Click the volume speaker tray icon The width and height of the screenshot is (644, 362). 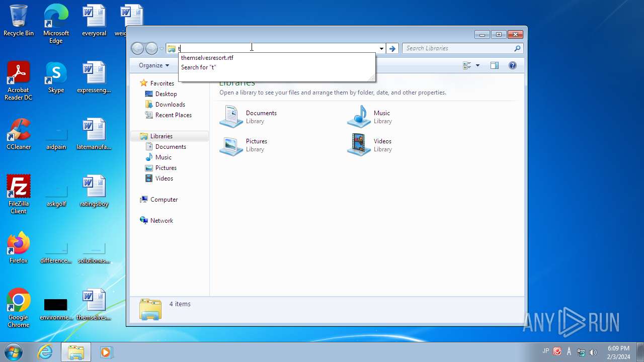(x=593, y=352)
